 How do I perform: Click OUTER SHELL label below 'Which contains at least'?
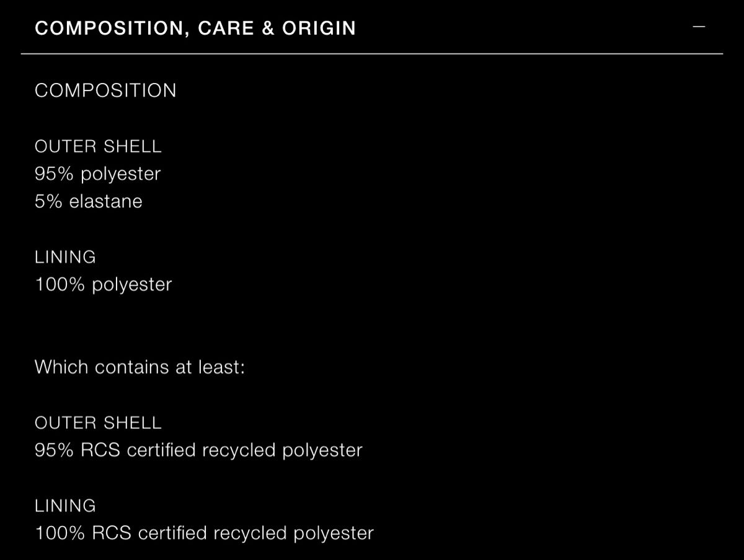[98, 422]
